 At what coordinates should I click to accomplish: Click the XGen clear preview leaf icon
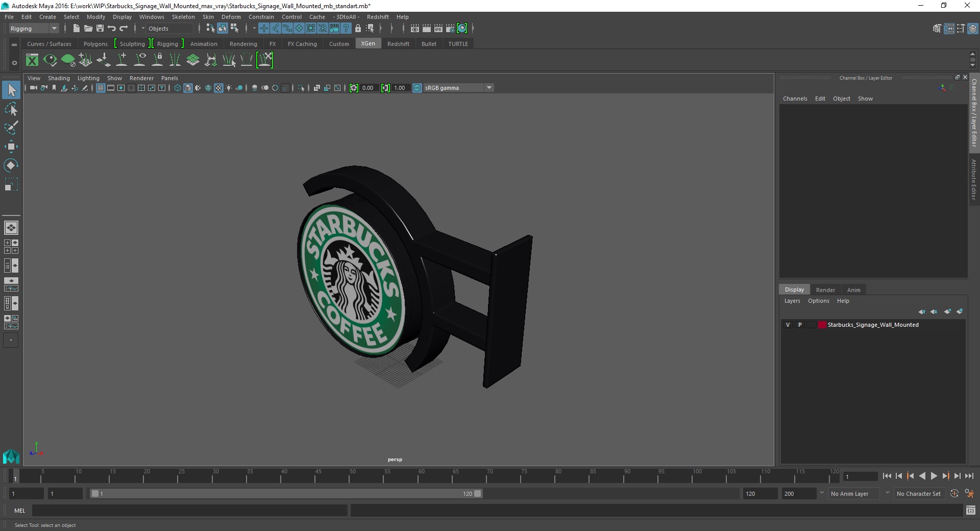click(x=68, y=60)
